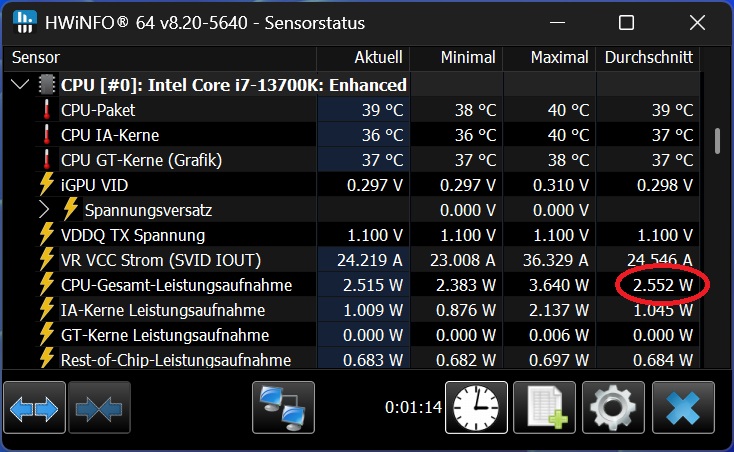Click lightning icon beside Rest-of-Chip-Leistungsaufnahme

point(46,358)
